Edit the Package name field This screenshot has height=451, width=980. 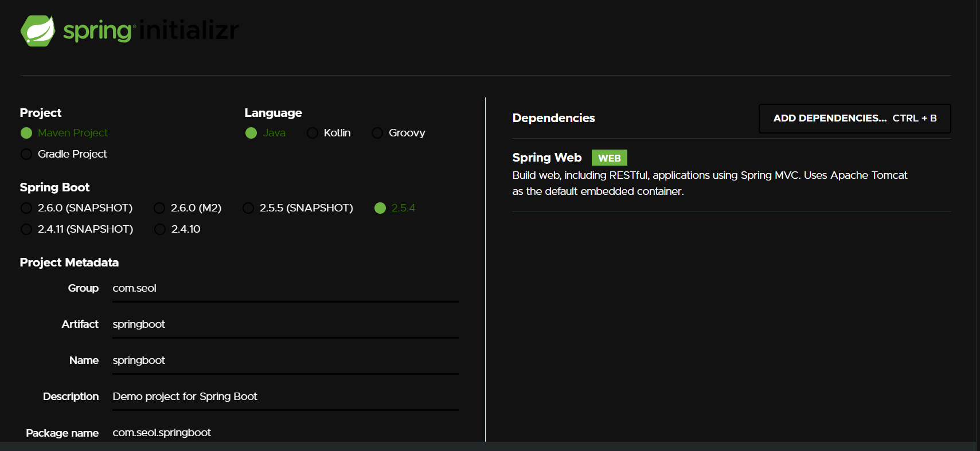[x=285, y=433]
